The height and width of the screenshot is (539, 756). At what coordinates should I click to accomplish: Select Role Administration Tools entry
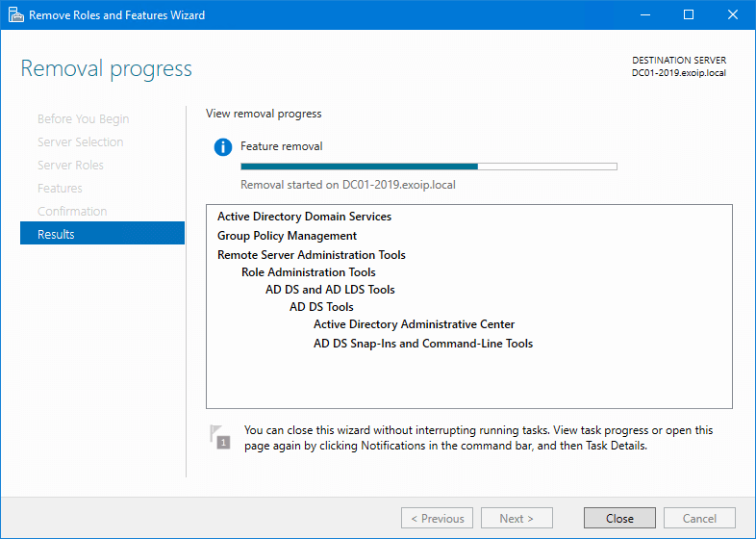(309, 272)
